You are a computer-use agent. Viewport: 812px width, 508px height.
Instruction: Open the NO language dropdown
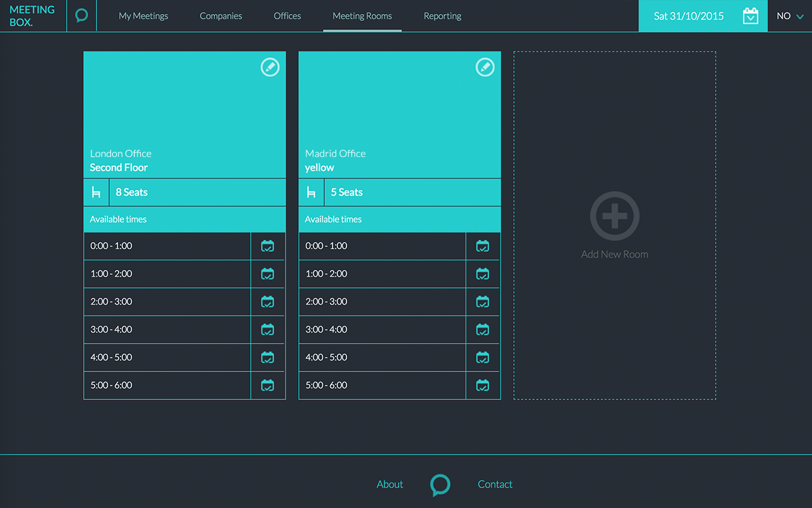click(790, 16)
